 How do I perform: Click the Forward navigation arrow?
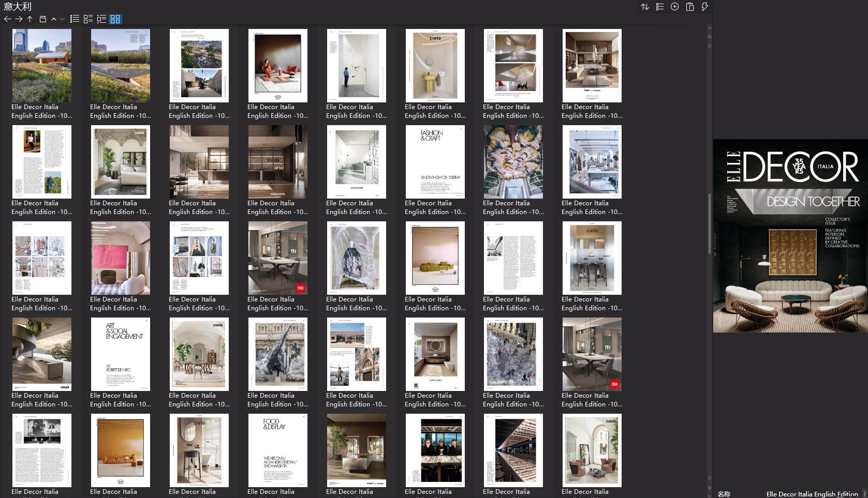click(x=18, y=19)
